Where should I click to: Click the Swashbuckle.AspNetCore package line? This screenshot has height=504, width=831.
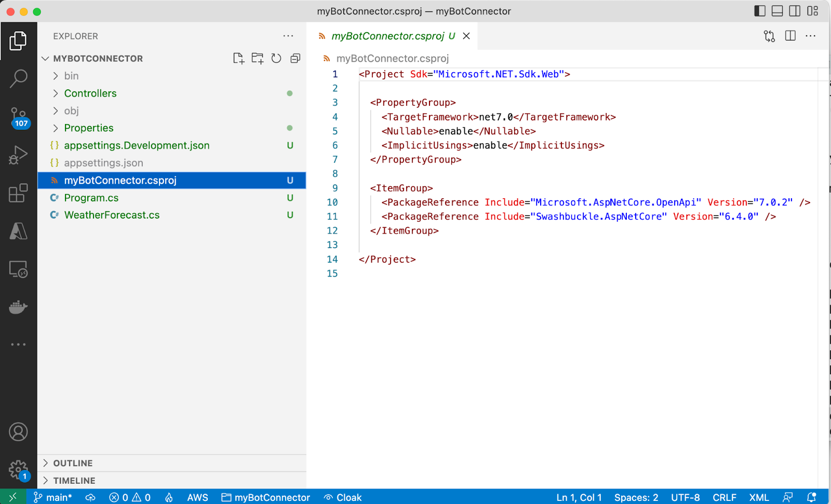(579, 216)
